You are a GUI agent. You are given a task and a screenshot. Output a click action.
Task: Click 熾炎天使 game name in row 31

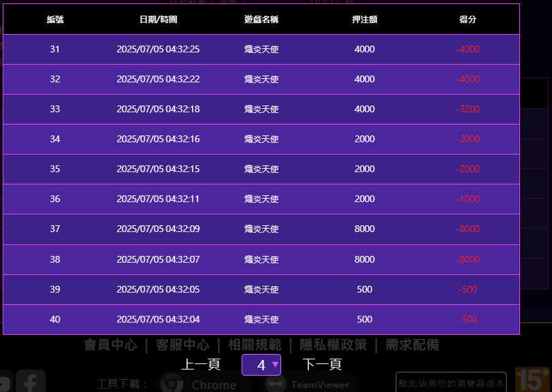(261, 49)
